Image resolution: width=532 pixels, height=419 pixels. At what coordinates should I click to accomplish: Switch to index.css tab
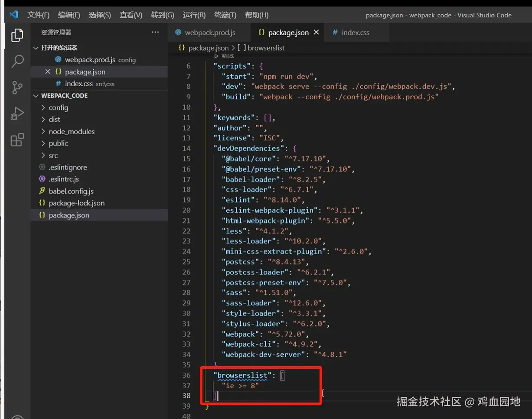point(356,32)
